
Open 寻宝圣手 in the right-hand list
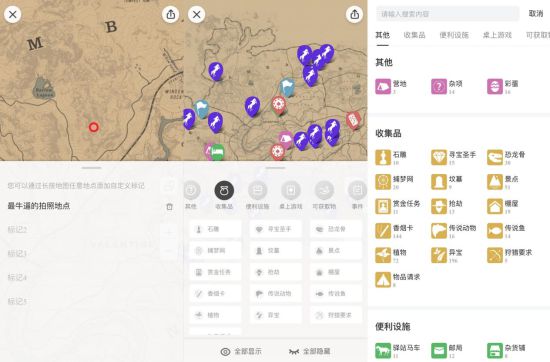click(454, 157)
